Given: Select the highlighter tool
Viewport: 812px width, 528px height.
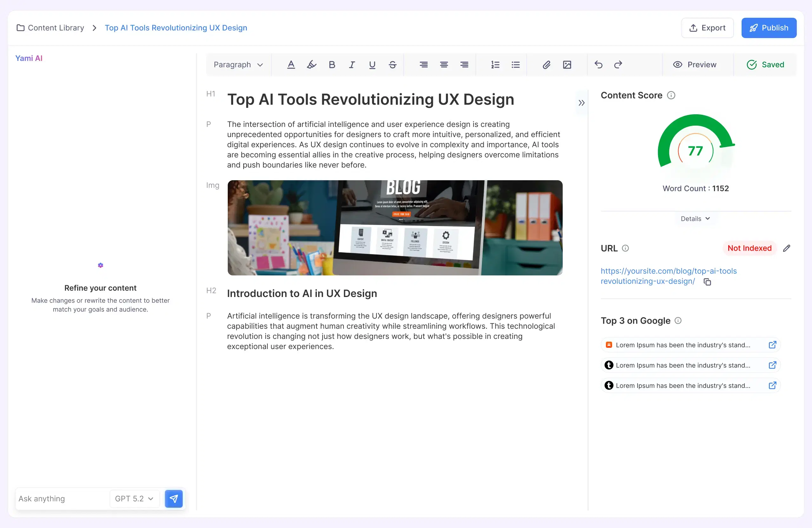Looking at the screenshot, I should (311, 64).
